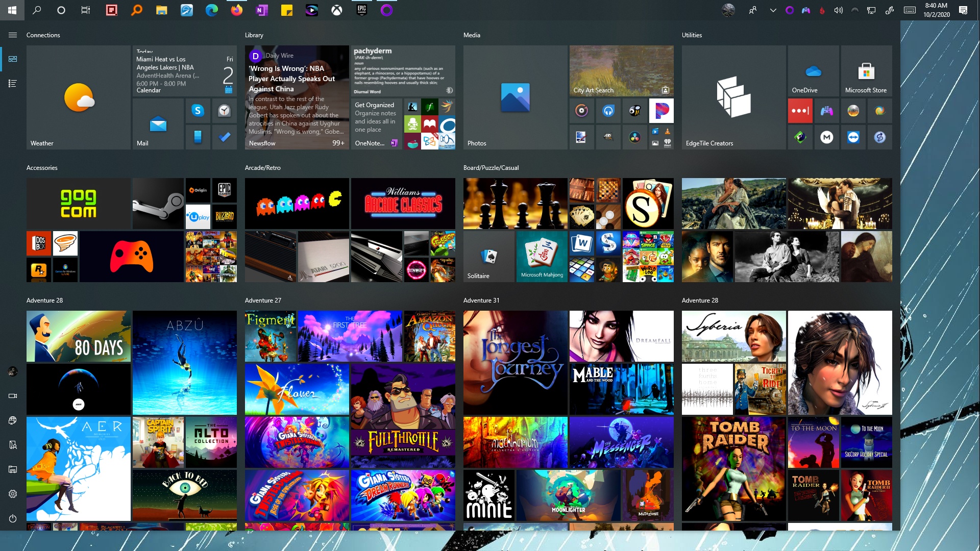Show hidden system tray icons chevron

point(773,10)
